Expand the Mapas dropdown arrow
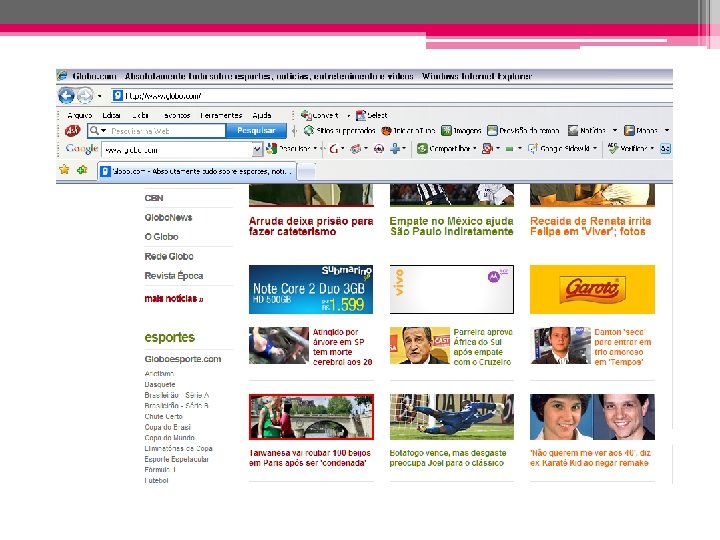The image size is (720, 540). click(667, 130)
